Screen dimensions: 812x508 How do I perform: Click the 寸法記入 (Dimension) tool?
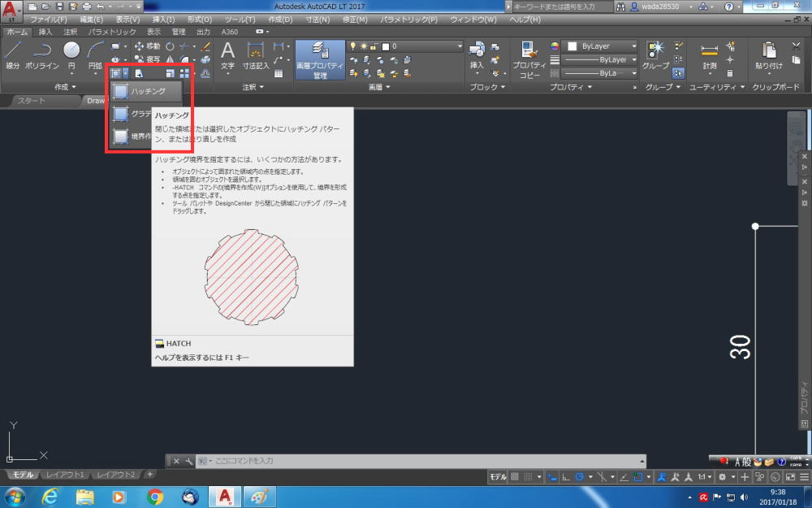[x=256, y=56]
